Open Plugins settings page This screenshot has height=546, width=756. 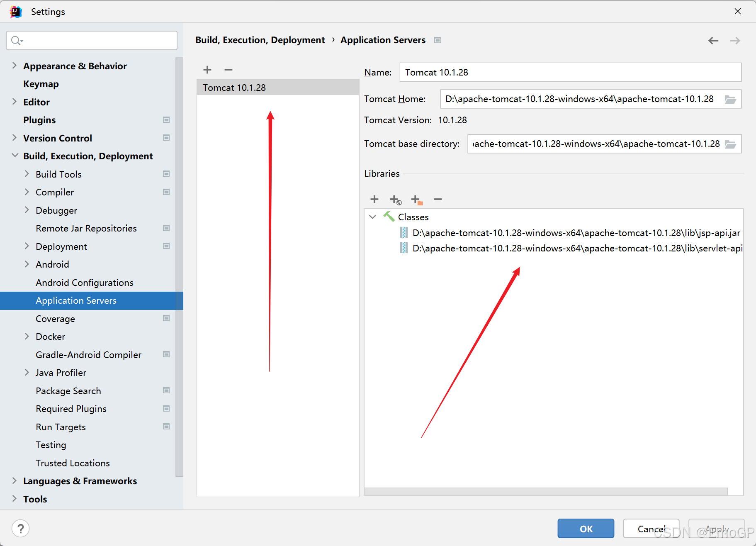coord(39,120)
